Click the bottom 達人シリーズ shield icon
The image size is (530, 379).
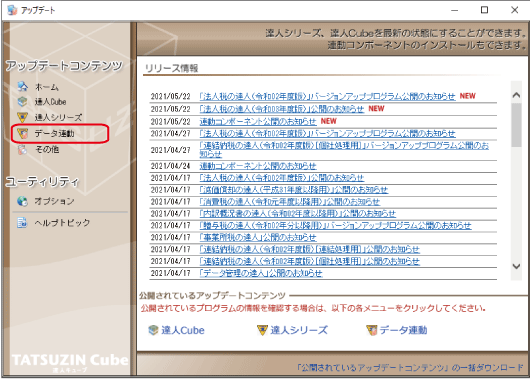262,330
